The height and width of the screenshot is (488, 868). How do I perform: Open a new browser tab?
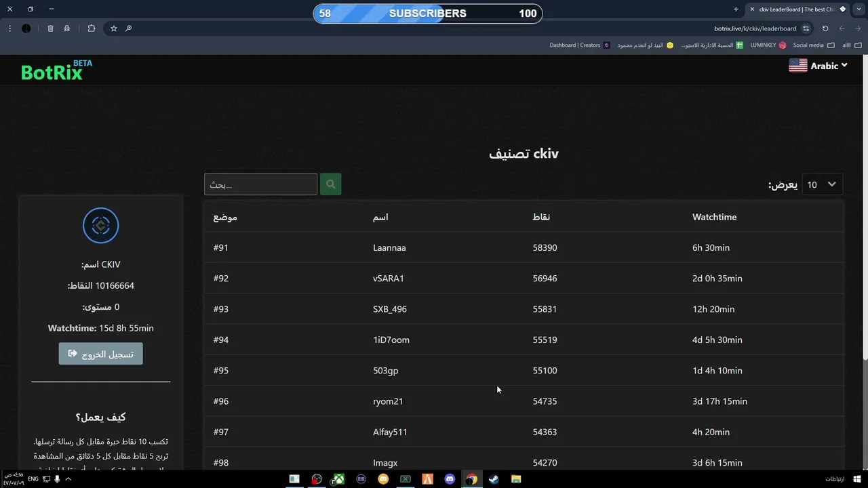pos(736,9)
